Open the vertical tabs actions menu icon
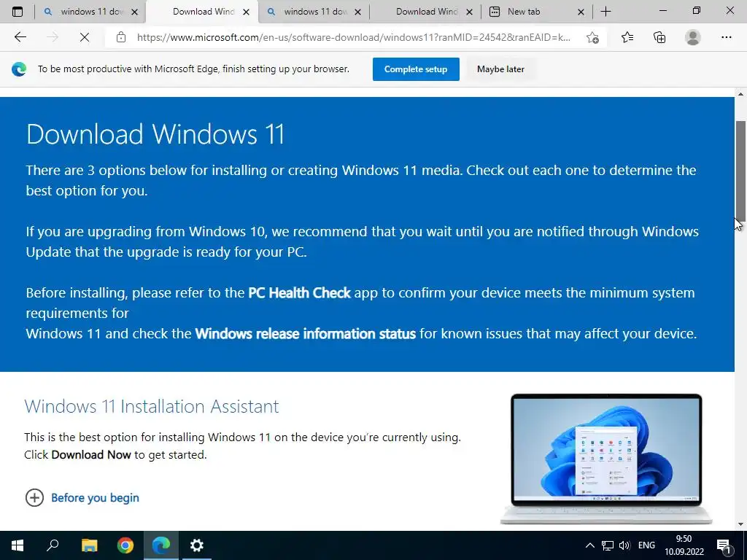Viewport: 747px width, 560px height. pyautogui.click(x=18, y=12)
